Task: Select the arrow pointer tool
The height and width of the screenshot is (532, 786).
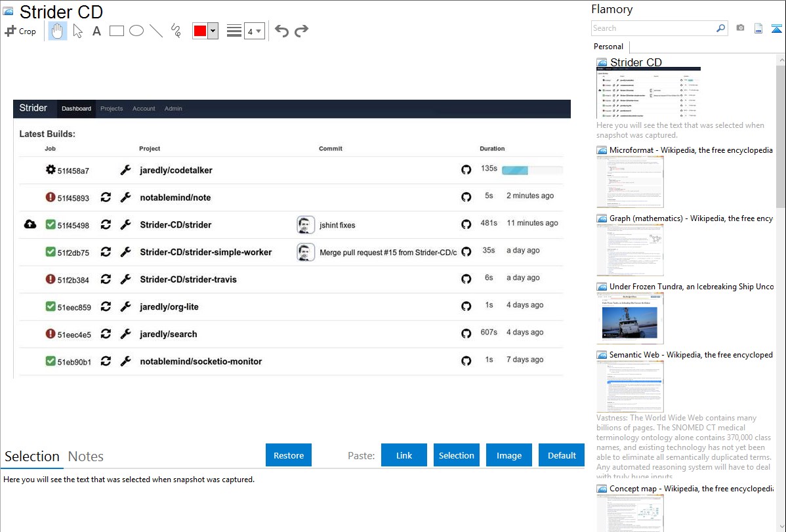Action: 77,31
